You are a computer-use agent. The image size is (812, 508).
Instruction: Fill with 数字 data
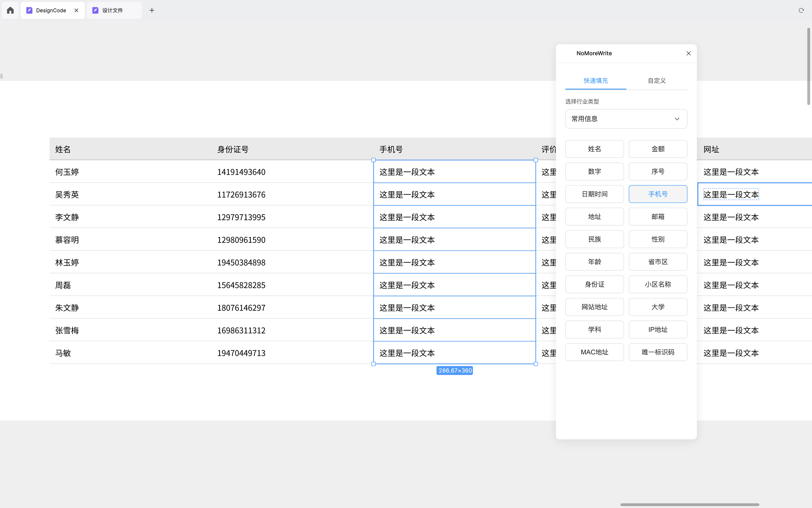click(x=594, y=171)
